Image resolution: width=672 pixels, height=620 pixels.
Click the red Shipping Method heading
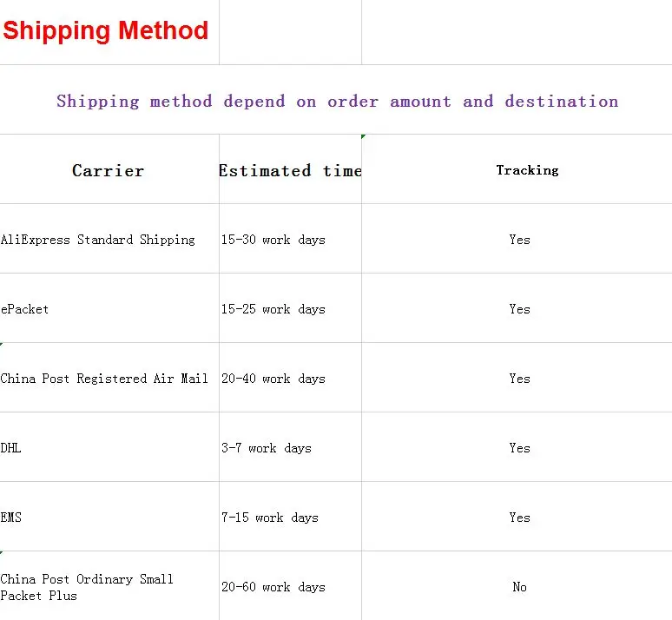coord(105,31)
